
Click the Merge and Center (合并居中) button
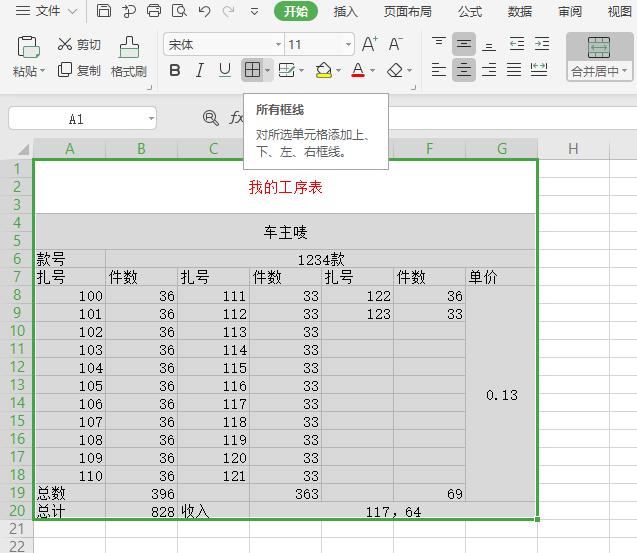[x=599, y=56]
